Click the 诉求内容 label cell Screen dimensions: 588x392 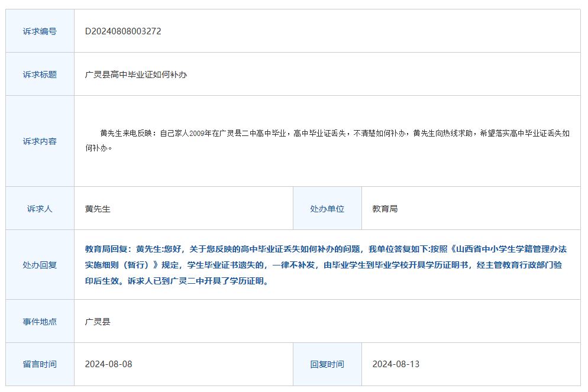point(40,141)
